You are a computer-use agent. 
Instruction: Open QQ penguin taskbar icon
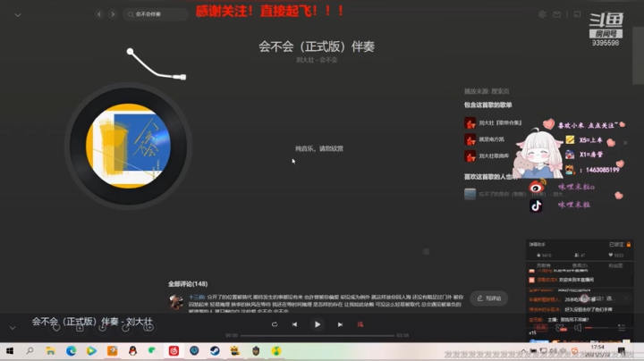[132, 351]
